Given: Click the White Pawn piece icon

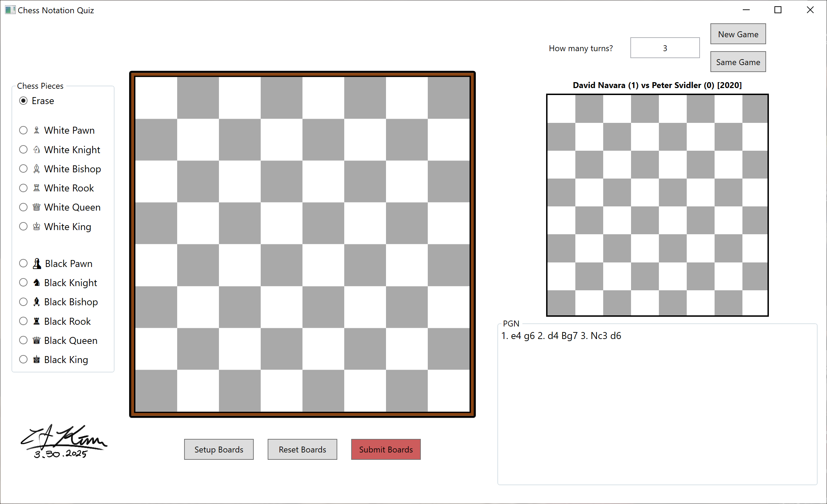Looking at the screenshot, I should [37, 130].
